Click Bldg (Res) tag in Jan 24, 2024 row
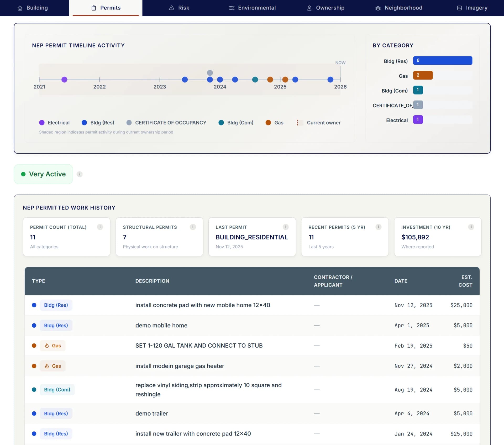This screenshot has height=445, width=504. coord(56,434)
